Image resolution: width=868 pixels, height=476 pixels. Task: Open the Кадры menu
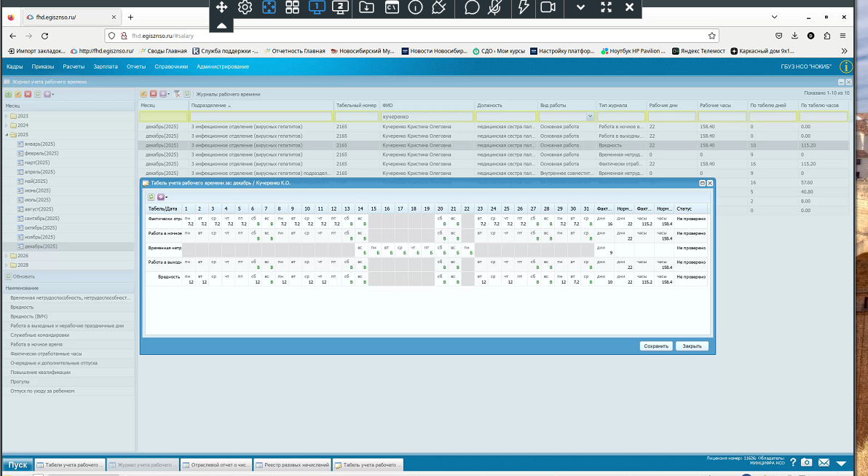[15, 66]
